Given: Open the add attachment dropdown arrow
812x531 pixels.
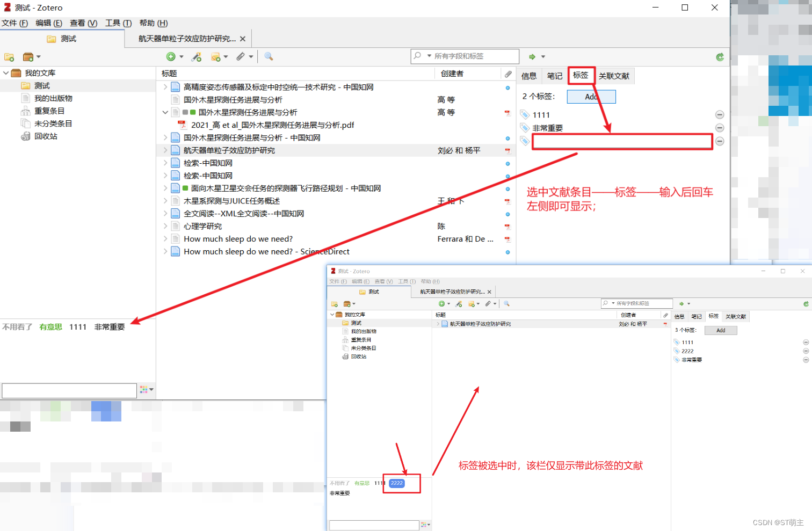Looking at the screenshot, I should click(x=251, y=57).
